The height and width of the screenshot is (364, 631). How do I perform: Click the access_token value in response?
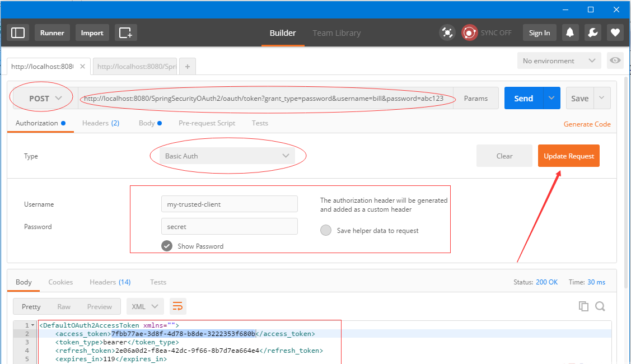point(184,334)
